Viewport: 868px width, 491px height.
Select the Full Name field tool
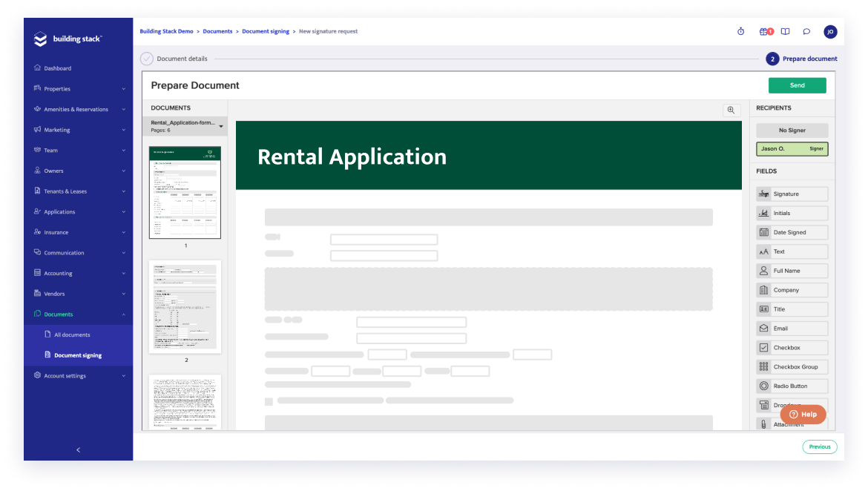(792, 271)
